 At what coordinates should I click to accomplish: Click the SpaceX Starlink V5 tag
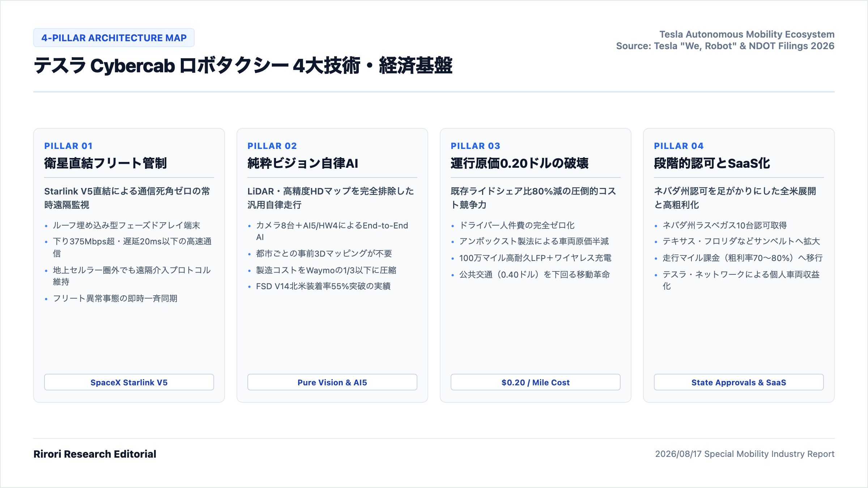pos(129,382)
